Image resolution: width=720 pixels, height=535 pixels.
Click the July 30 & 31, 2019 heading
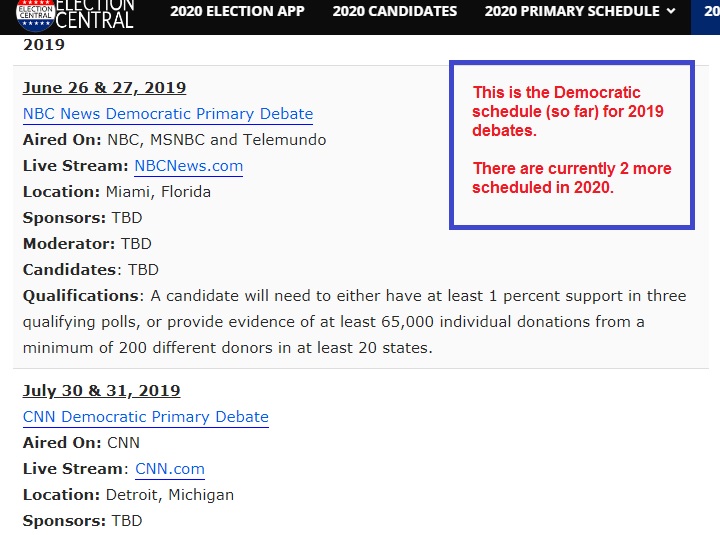click(101, 390)
